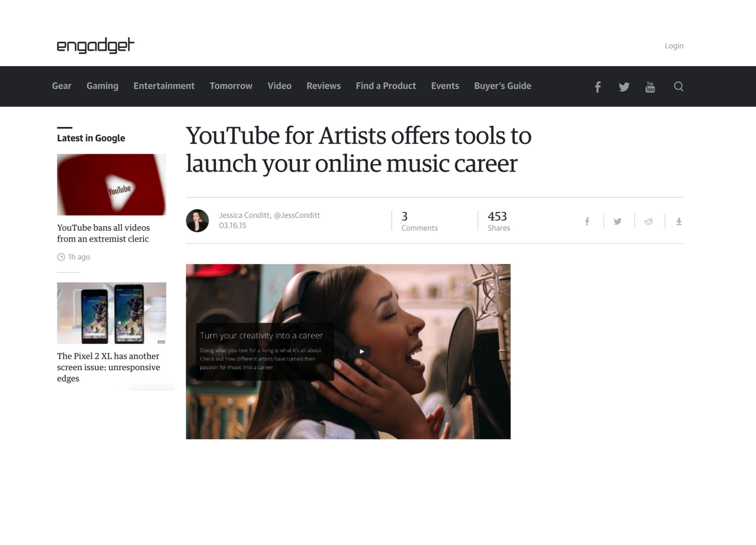The width and height of the screenshot is (756, 545).
Task: Open Engadget's Facebook page from nav bar
Action: 598,87
